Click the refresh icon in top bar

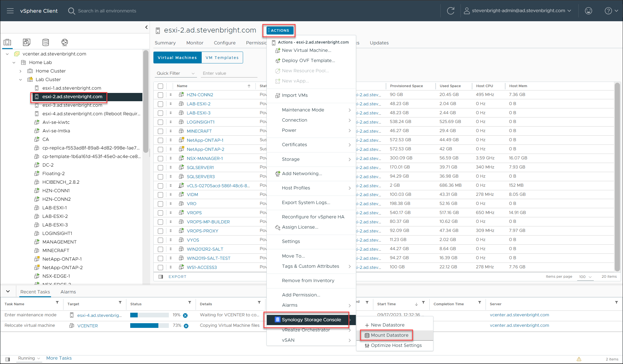(451, 11)
